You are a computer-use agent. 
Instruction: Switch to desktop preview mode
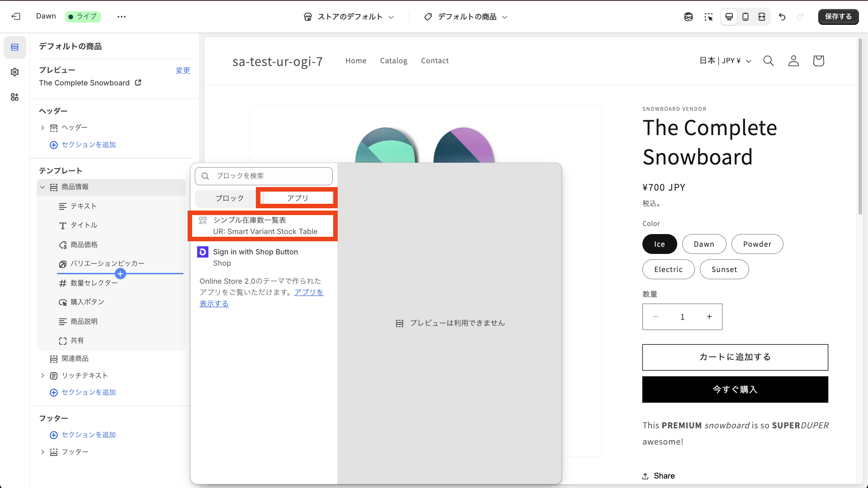coord(729,17)
